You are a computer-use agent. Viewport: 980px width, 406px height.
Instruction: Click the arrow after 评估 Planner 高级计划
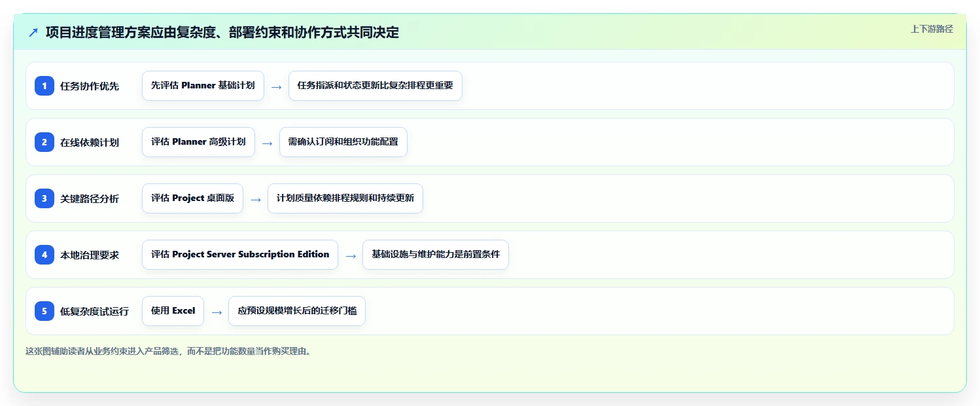[267, 143]
